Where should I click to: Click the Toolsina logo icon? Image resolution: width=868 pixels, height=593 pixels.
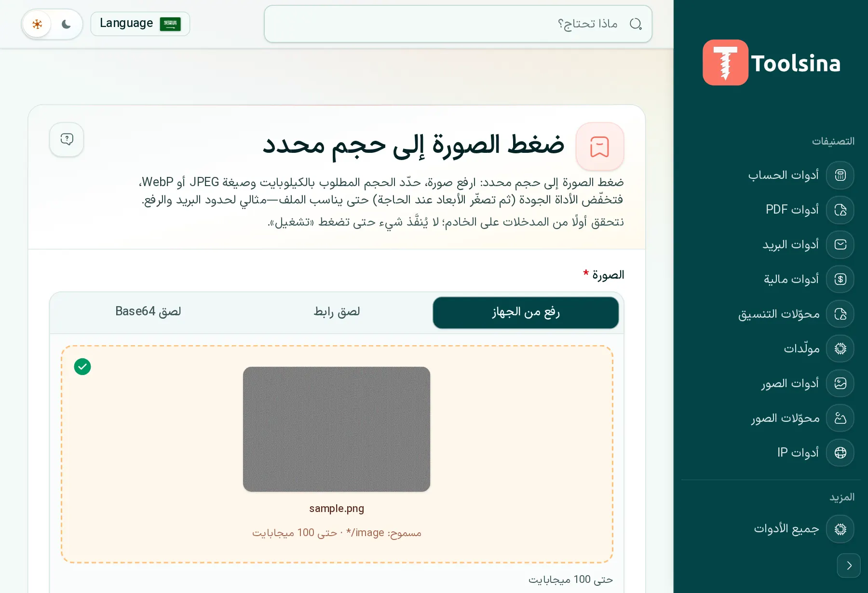725,63
